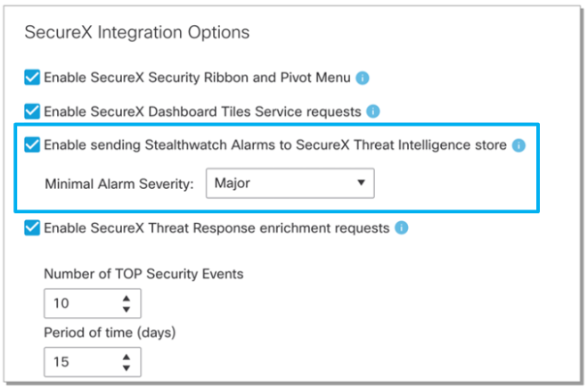Click 'Enable SecureX Threat Response enrichment requests' label

pos(216,228)
